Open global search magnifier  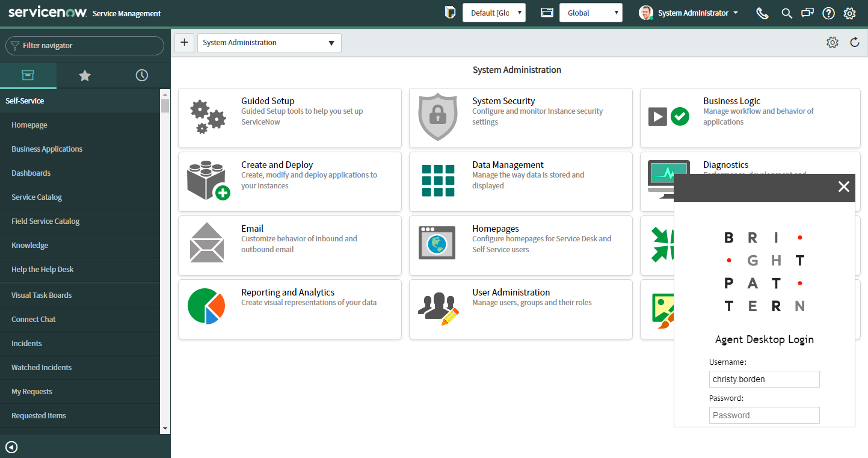(x=787, y=13)
